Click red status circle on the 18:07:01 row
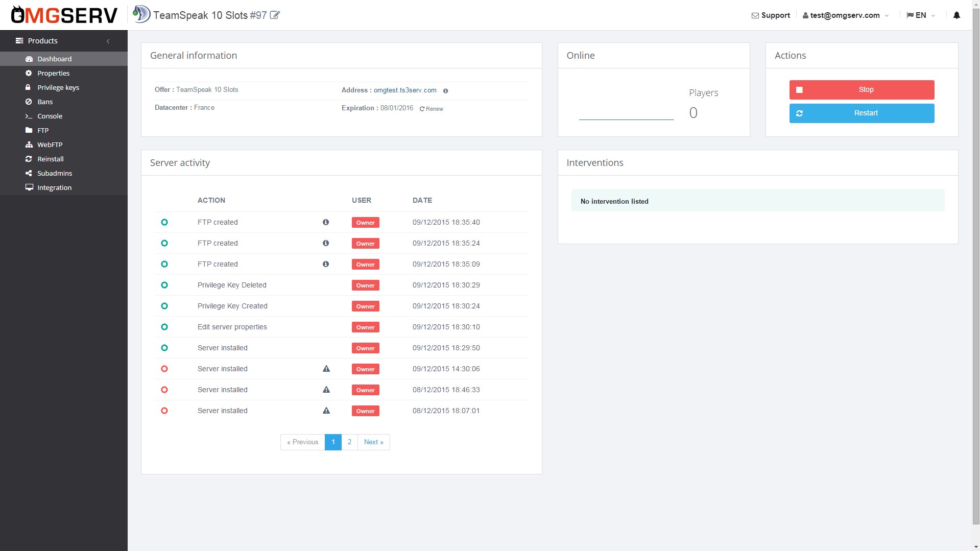Viewport: 980px width, 551px height. coord(164,411)
